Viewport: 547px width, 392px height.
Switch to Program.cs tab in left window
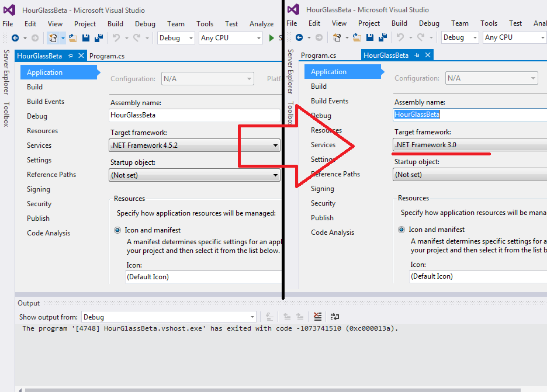click(107, 56)
